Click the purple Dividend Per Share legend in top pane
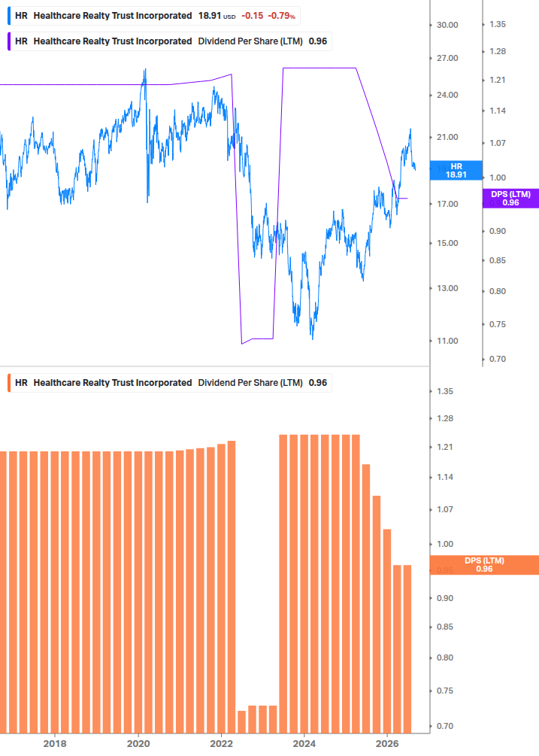 170,41
